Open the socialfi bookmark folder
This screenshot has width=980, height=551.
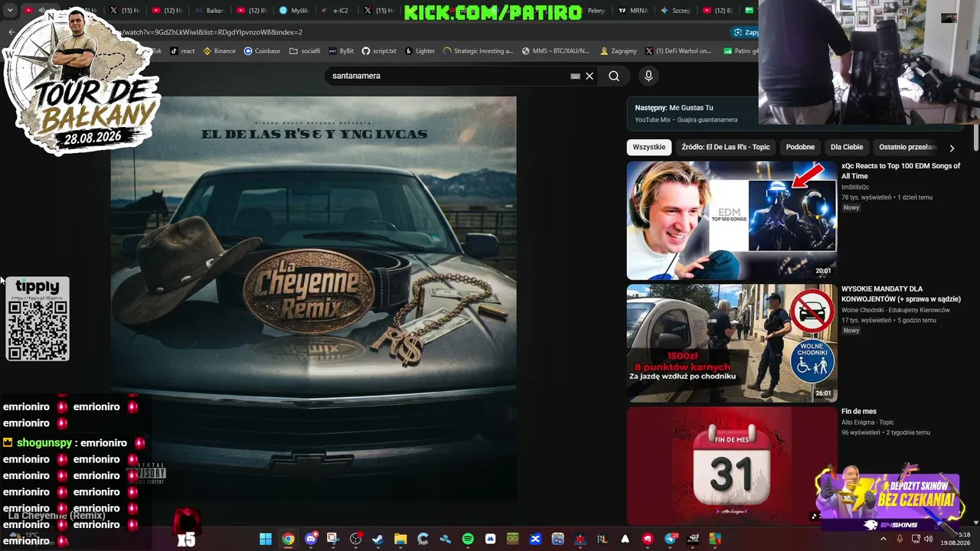[x=305, y=51]
